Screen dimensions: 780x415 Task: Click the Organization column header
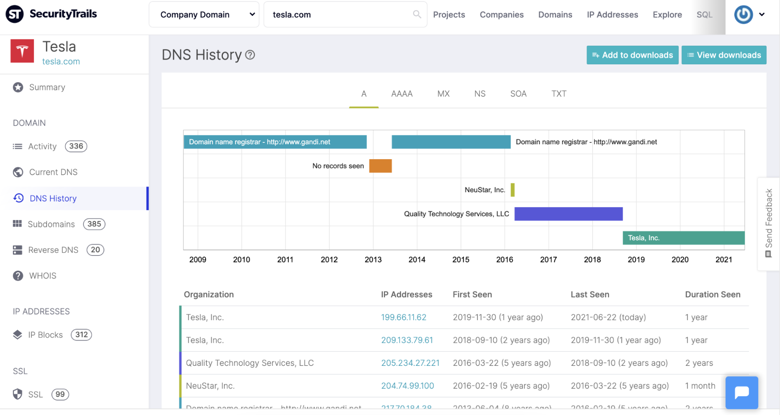[208, 295]
